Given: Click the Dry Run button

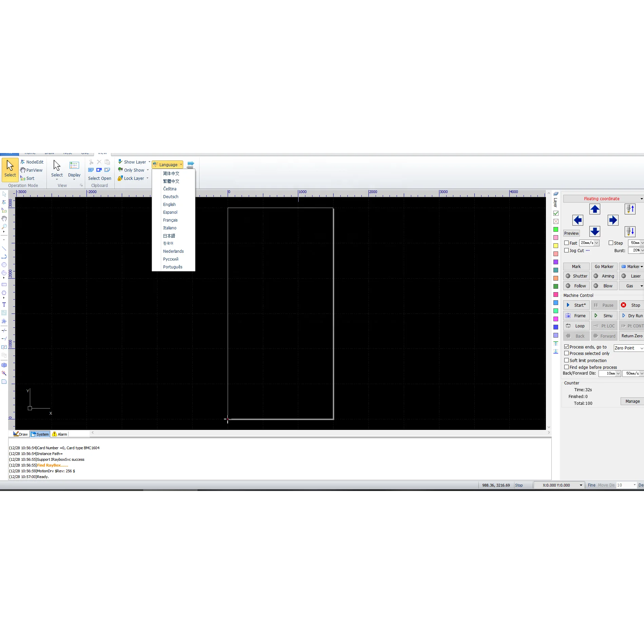Looking at the screenshot, I should [x=631, y=316].
